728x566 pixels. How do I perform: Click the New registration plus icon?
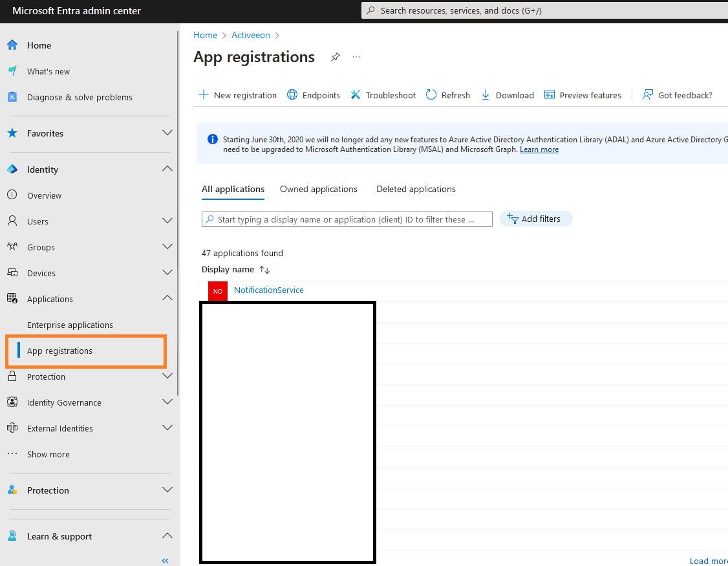pos(204,95)
